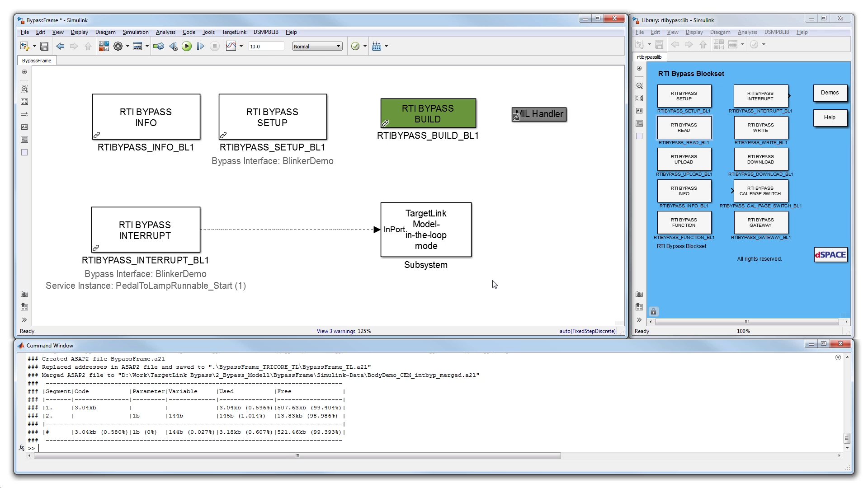
Task: Open the Simulation menu
Action: pyautogui.click(x=135, y=32)
